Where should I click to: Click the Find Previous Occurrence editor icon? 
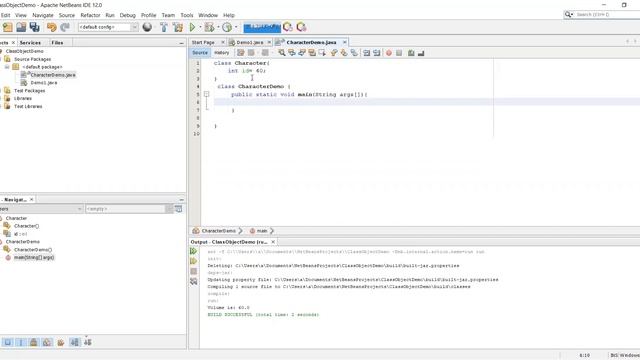click(292, 53)
